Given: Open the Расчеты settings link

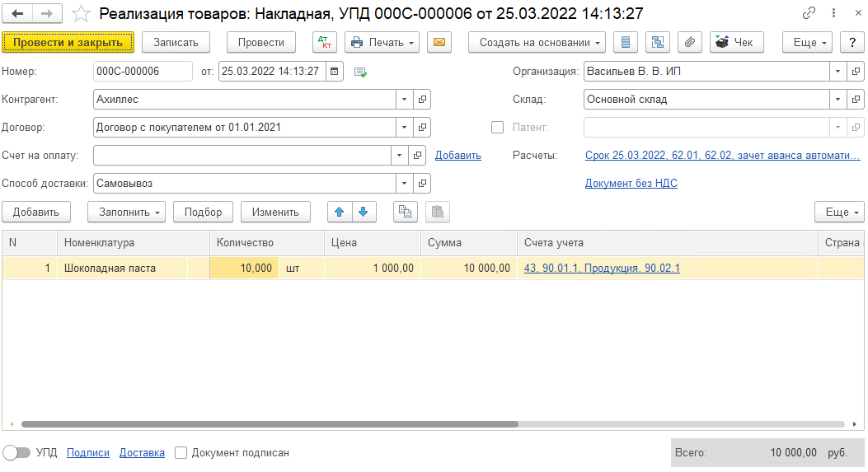Looking at the screenshot, I should click(722, 156).
